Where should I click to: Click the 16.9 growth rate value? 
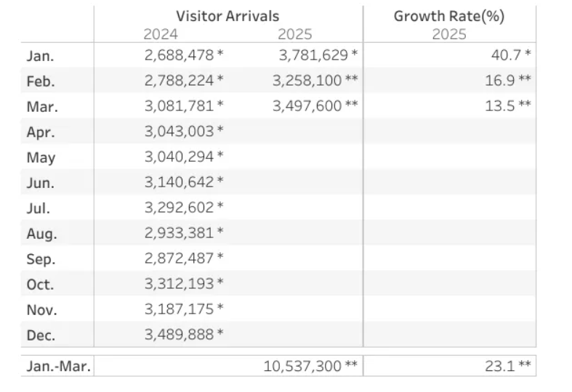pos(500,80)
